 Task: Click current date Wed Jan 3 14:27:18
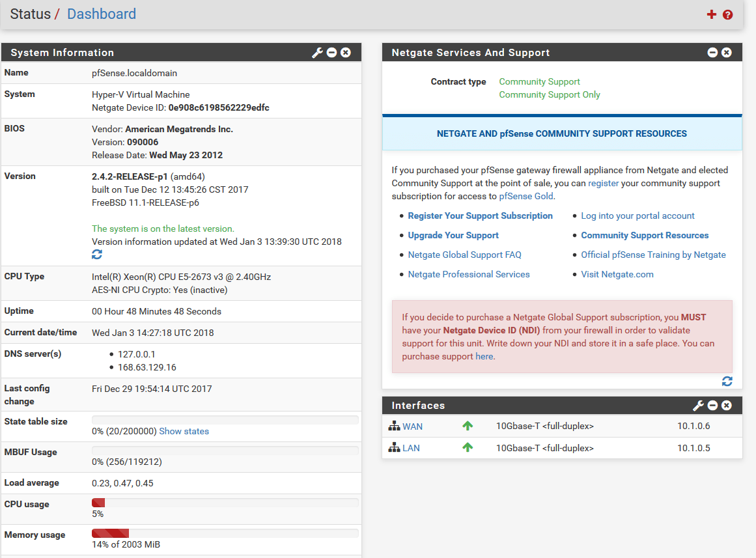[153, 333]
